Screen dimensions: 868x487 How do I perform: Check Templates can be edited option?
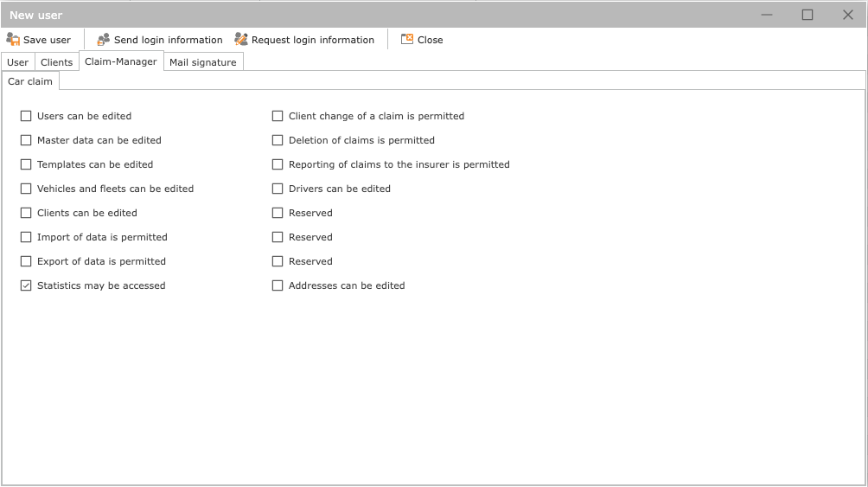26,164
